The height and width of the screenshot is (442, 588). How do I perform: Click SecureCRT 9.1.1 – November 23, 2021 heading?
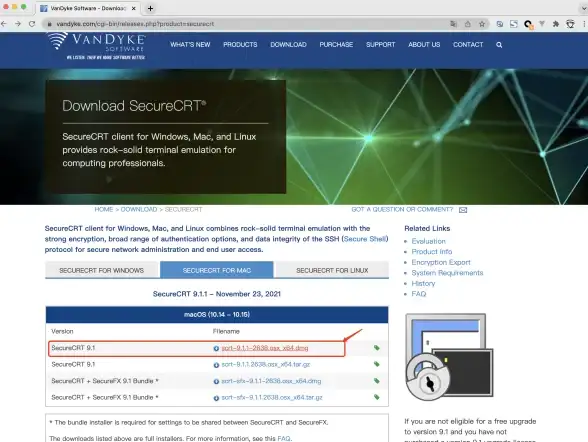pos(217,294)
